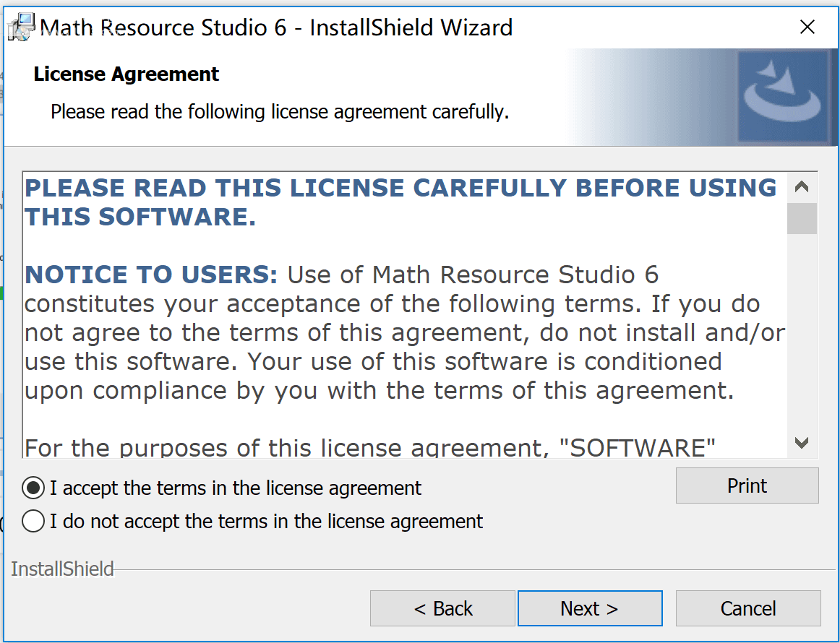Click the license scrollbar thumb
This screenshot has height=643, width=840.
pos(802,218)
